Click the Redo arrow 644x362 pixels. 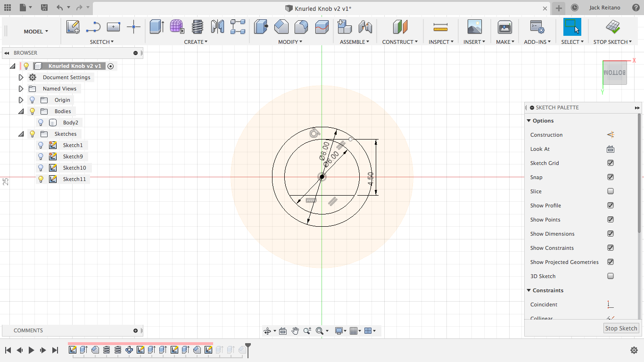[79, 8]
